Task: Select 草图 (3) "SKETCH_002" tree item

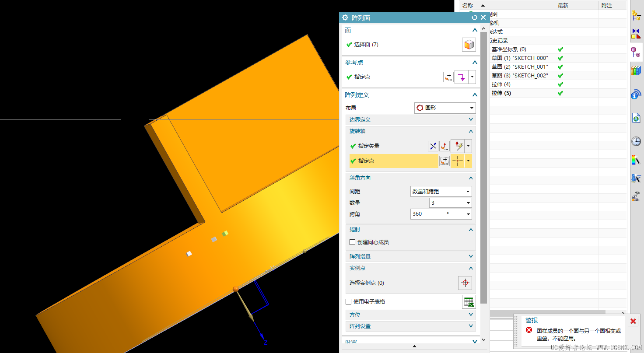Action: point(520,76)
